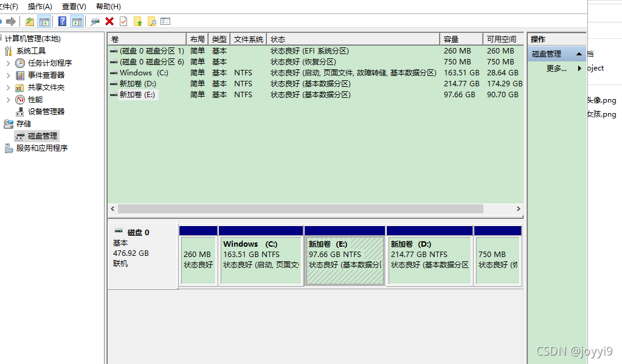Viewport: 622px width, 364px height.
Task: Click the up one level folder icon
Action: [30, 22]
